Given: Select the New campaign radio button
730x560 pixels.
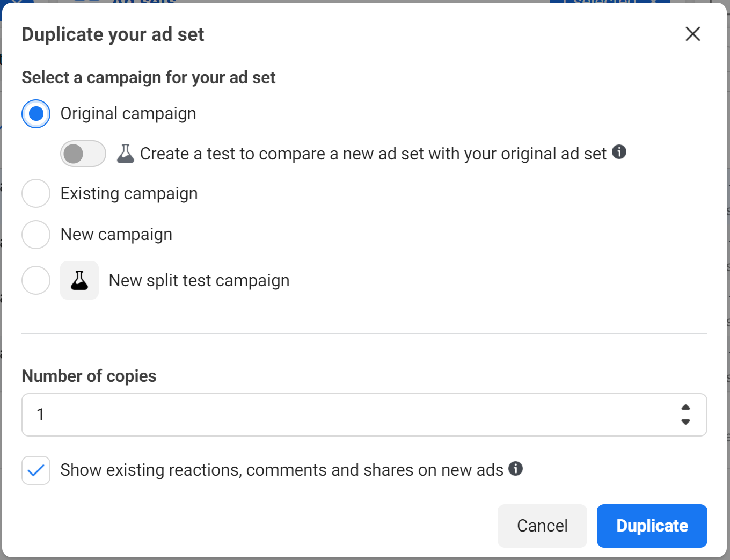Looking at the screenshot, I should tap(36, 235).
